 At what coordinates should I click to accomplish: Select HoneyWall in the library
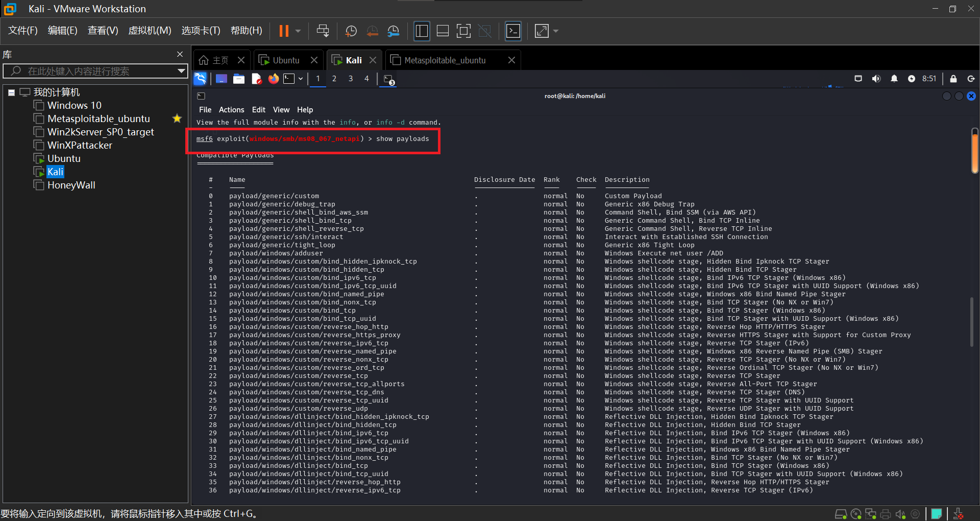coord(71,185)
